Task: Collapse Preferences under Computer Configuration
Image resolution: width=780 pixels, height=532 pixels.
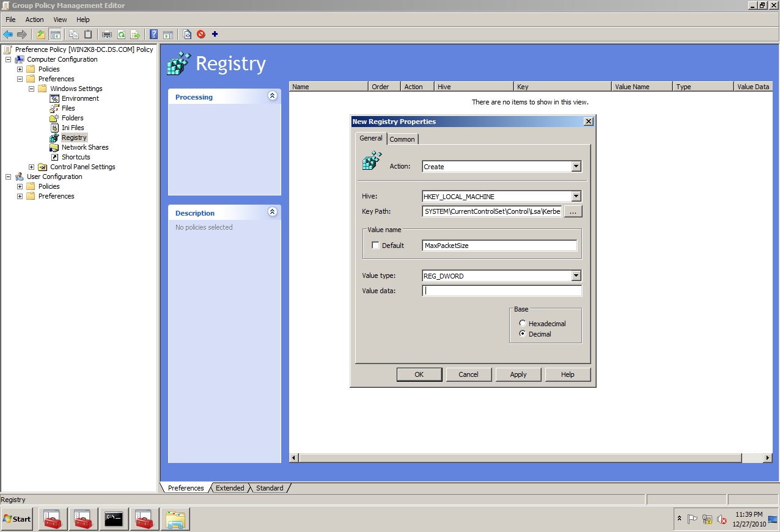Action: (20, 79)
